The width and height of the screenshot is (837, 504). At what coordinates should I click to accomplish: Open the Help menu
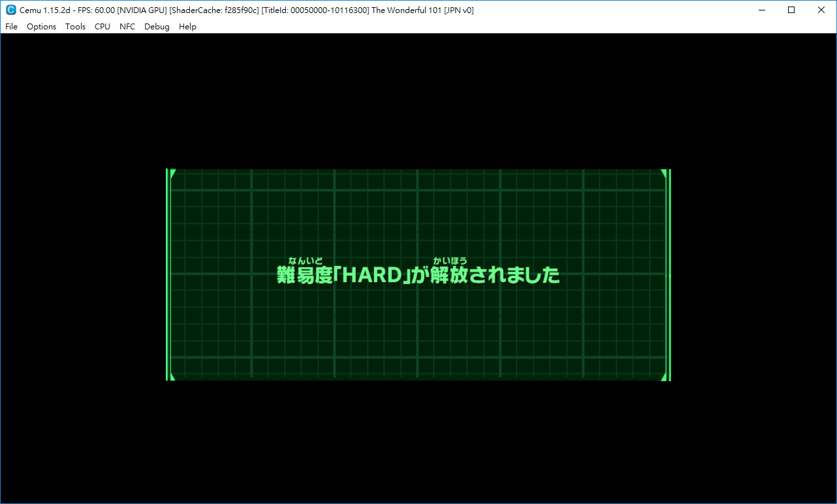pyautogui.click(x=187, y=27)
